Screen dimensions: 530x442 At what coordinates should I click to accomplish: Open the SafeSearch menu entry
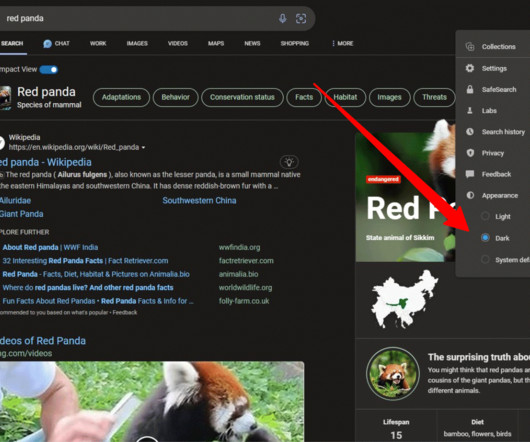point(493,90)
